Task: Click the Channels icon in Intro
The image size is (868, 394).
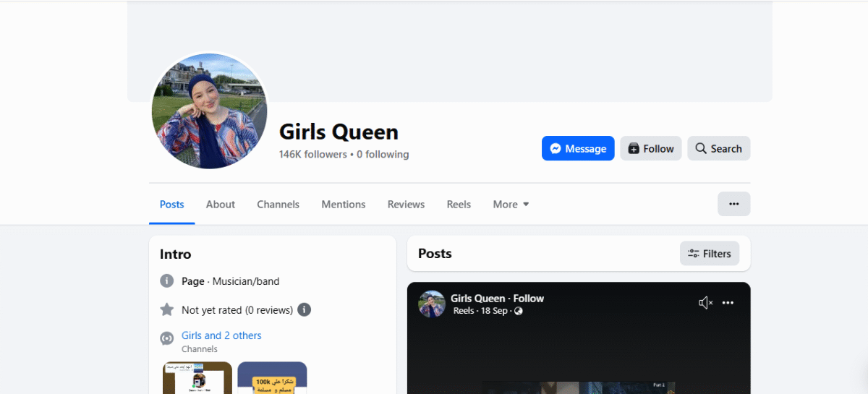Action: [x=167, y=338]
